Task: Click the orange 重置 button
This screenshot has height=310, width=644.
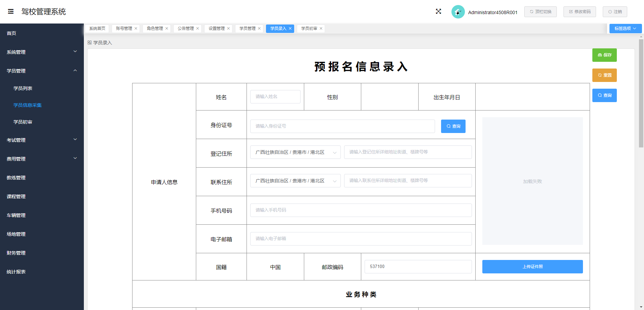Action: [604, 75]
